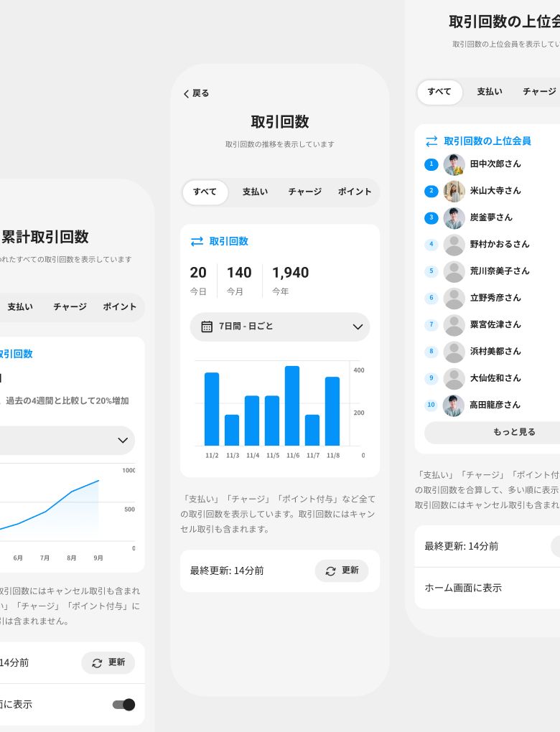Open the period dropdown chevron on left screen

pos(123,440)
